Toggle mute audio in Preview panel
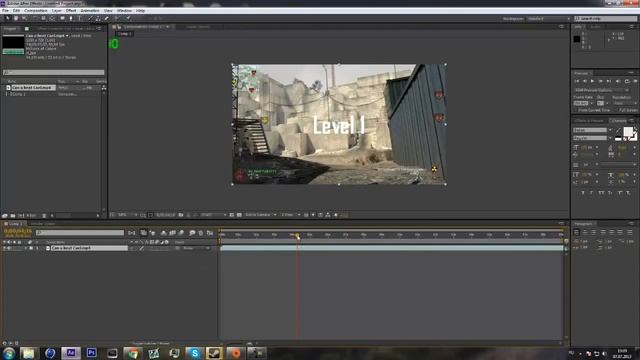The image size is (640, 360). [618, 81]
